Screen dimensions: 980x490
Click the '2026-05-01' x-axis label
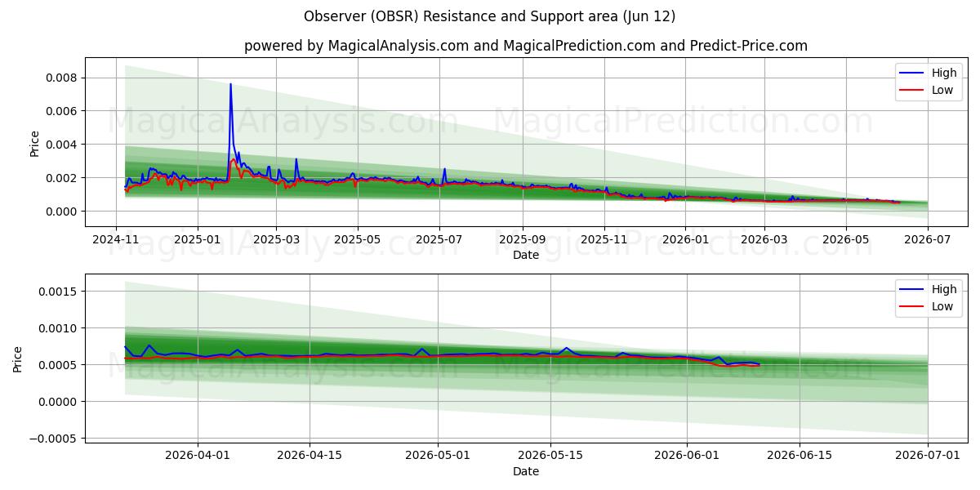point(438,456)
